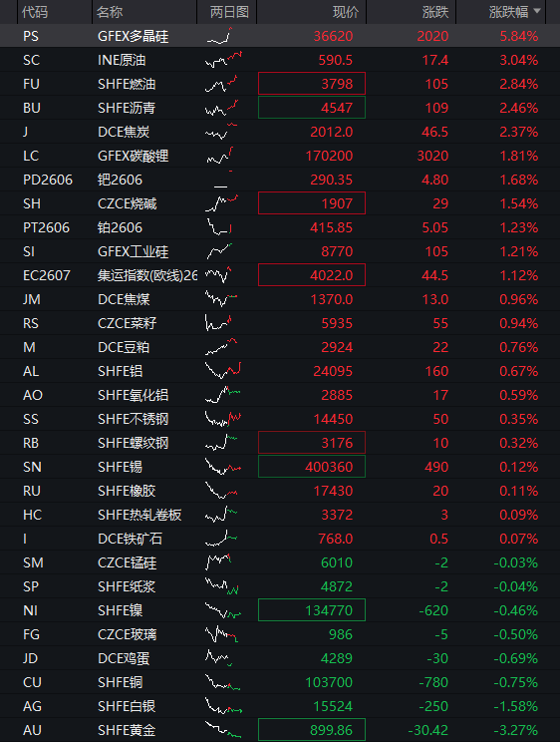This screenshot has width=560, height=742.
Task: View the GFEX碳酸锂 mini trend chart
Action: 220,156
